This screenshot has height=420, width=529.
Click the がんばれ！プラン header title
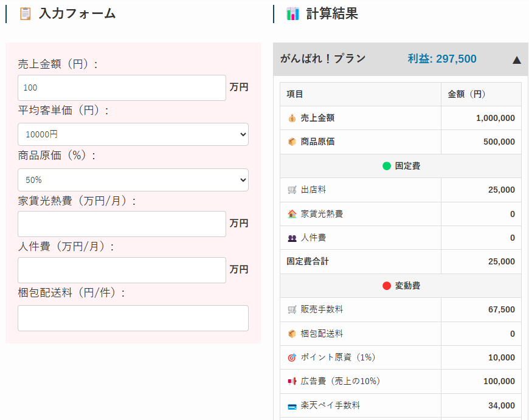(323, 59)
